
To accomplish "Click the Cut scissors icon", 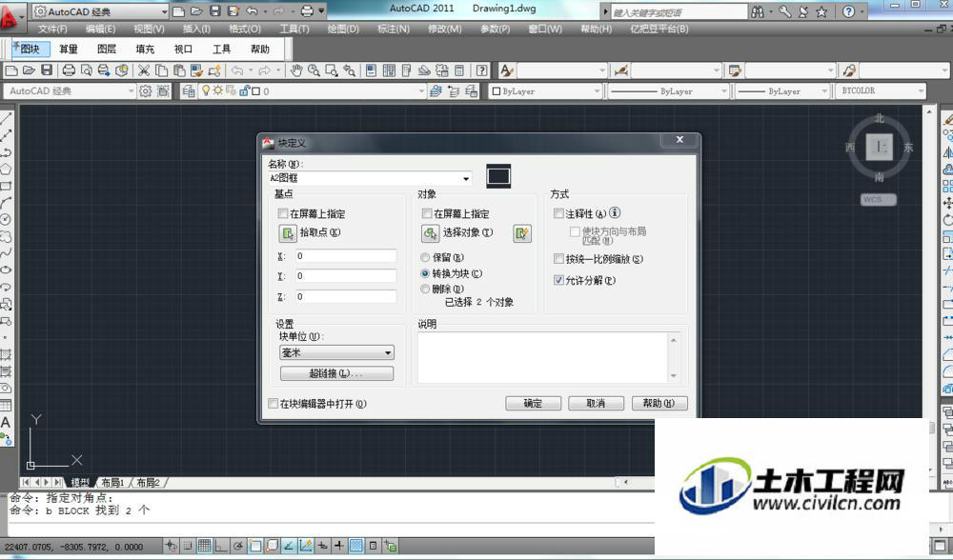I will [144, 70].
